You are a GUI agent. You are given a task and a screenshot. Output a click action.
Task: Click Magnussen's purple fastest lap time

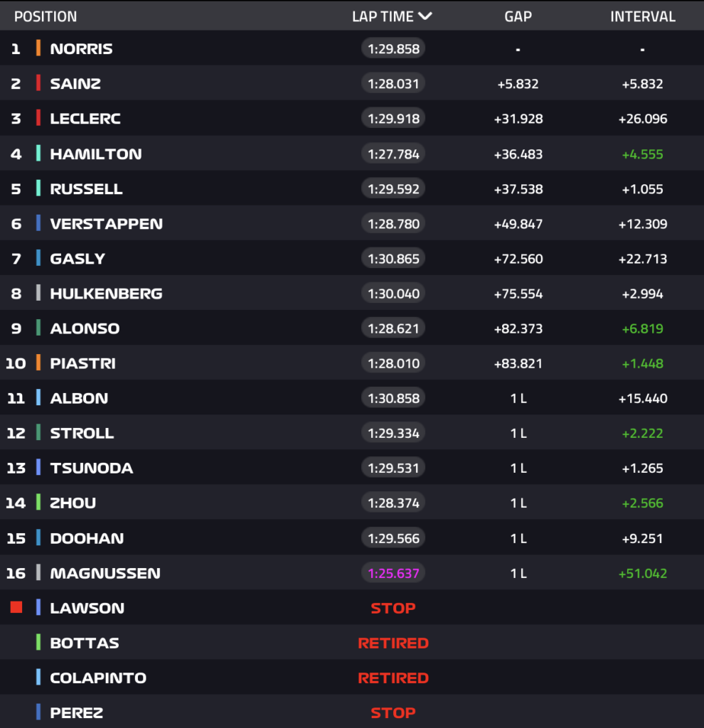[x=393, y=573]
